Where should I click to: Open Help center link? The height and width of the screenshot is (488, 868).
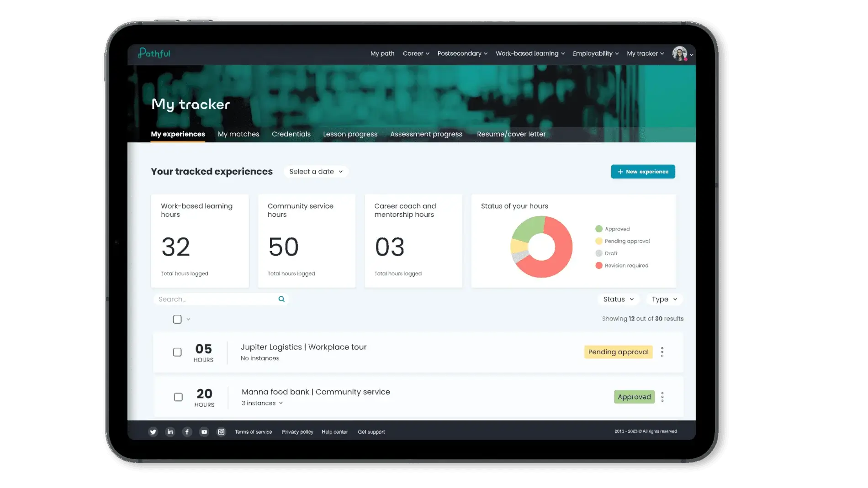pos(334,432)
